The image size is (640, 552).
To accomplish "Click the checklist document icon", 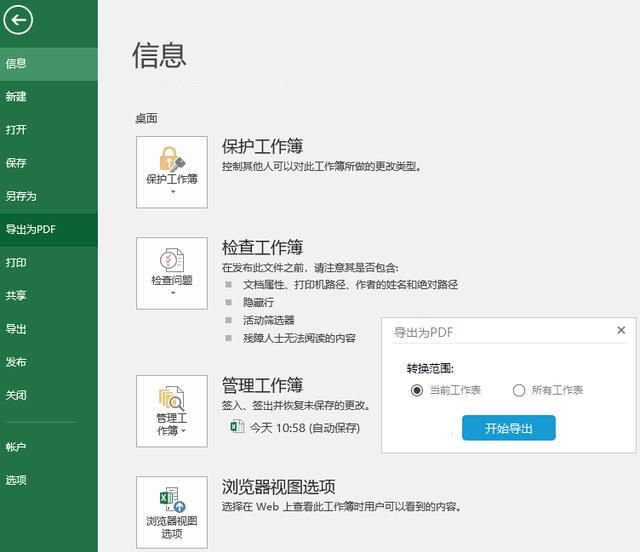I will (172, 260).
